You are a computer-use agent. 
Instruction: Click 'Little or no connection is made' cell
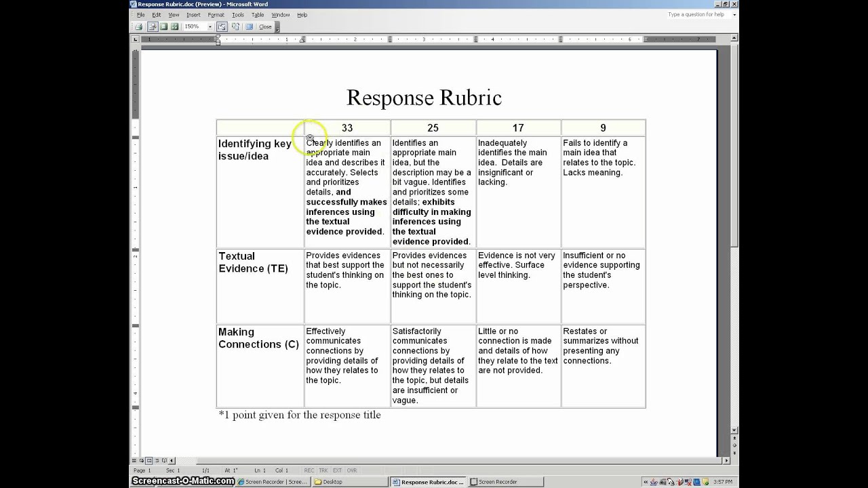point(518,366)
